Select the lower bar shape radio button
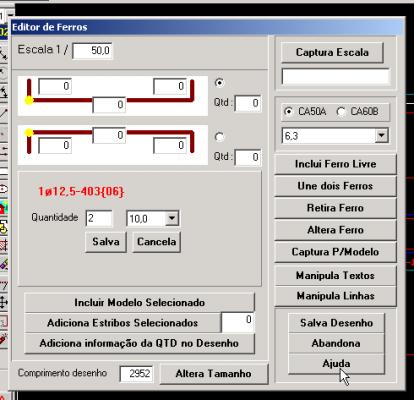The height and width of the screenshot is (400, 414). [219, 137]
